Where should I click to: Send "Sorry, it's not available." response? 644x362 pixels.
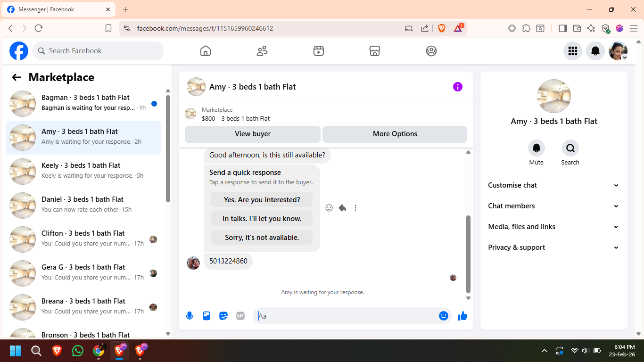coord(262,238)
